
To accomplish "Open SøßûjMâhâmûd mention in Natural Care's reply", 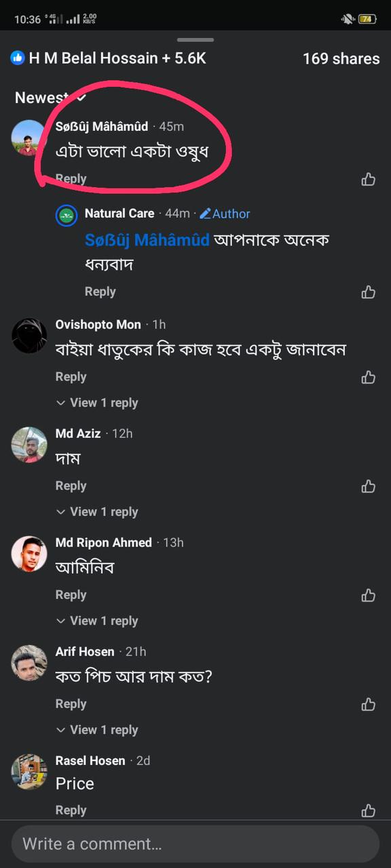I will [x=147, y=239].
